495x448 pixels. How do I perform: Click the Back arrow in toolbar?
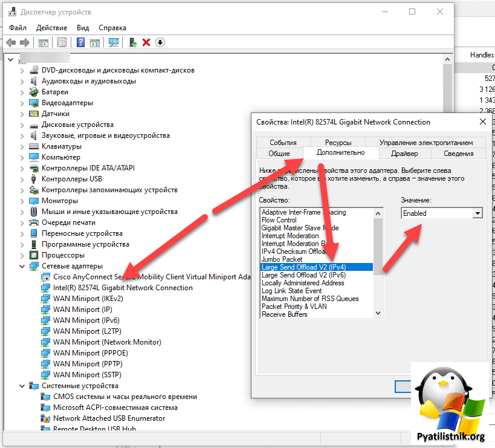[x=11, y=42]
